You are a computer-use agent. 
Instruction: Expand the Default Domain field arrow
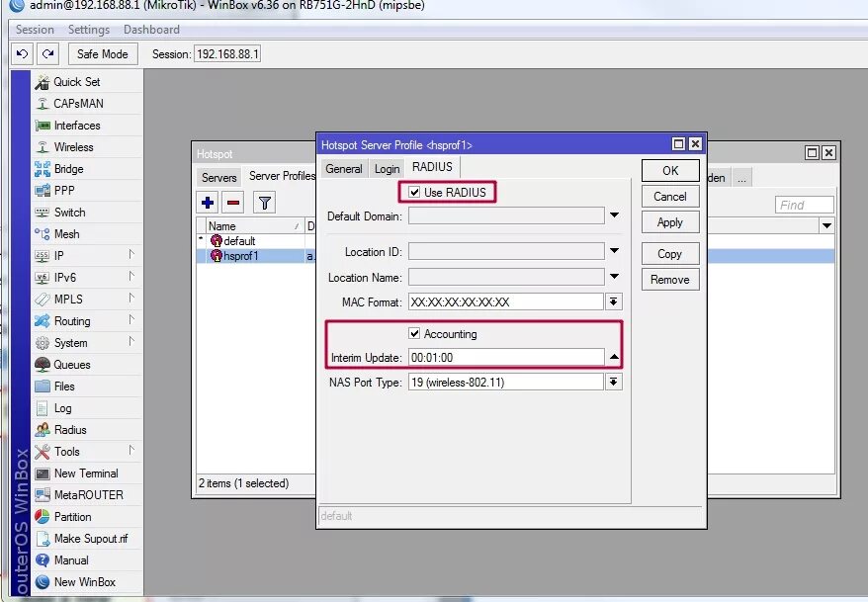615,215
